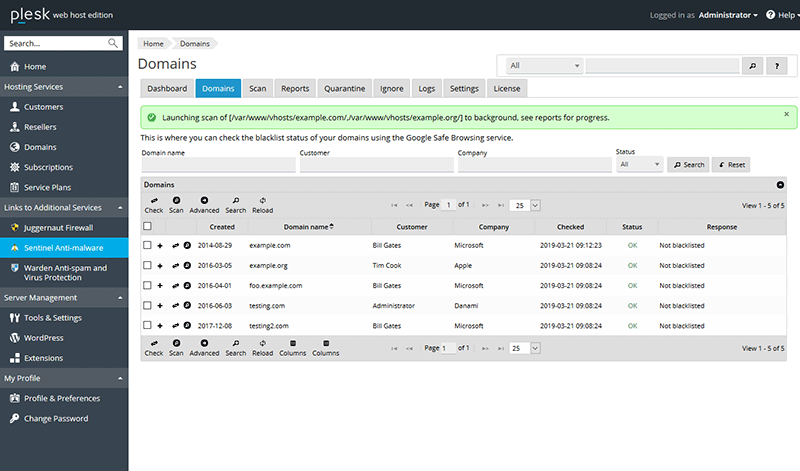Go to Resellers in sidebar
Image resolution: width=800 pixels, height=471 pixels.
(x=40, y=127)
